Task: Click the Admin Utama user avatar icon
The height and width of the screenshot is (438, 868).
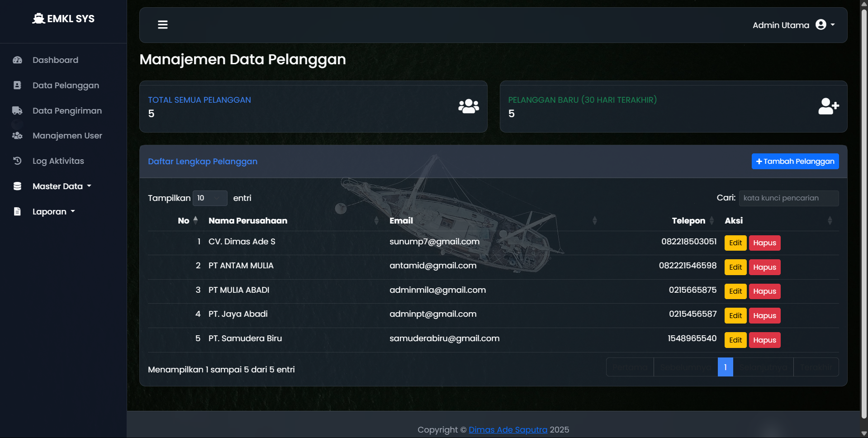Action: (x=821, y=25)
